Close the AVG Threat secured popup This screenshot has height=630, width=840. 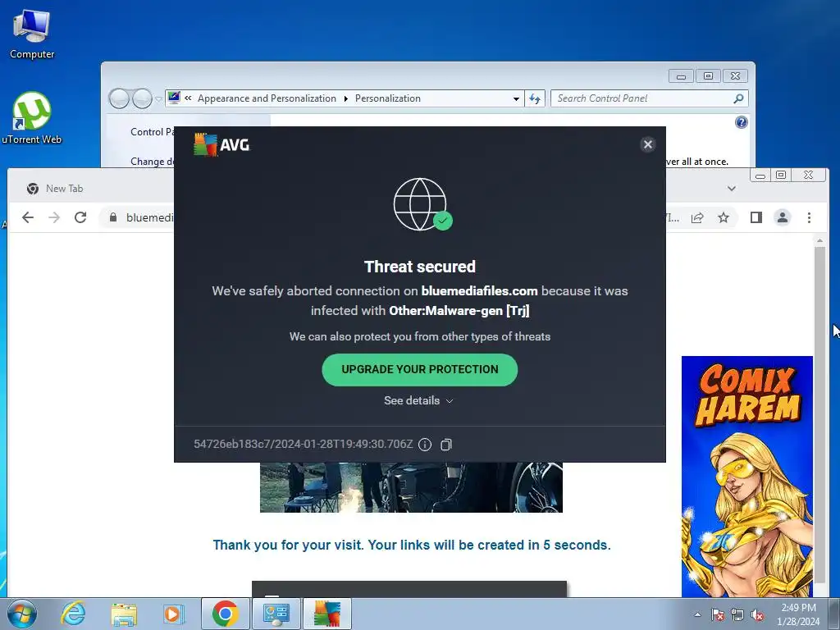tap(648, 144)
